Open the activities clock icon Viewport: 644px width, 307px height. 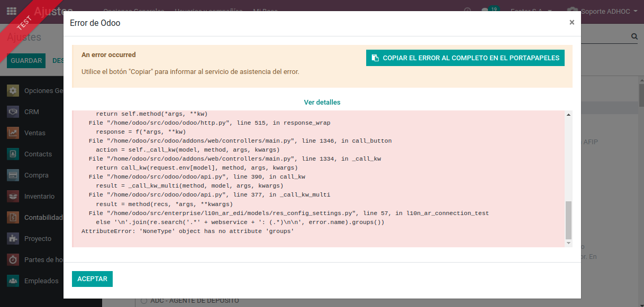[x=467, y=11]
